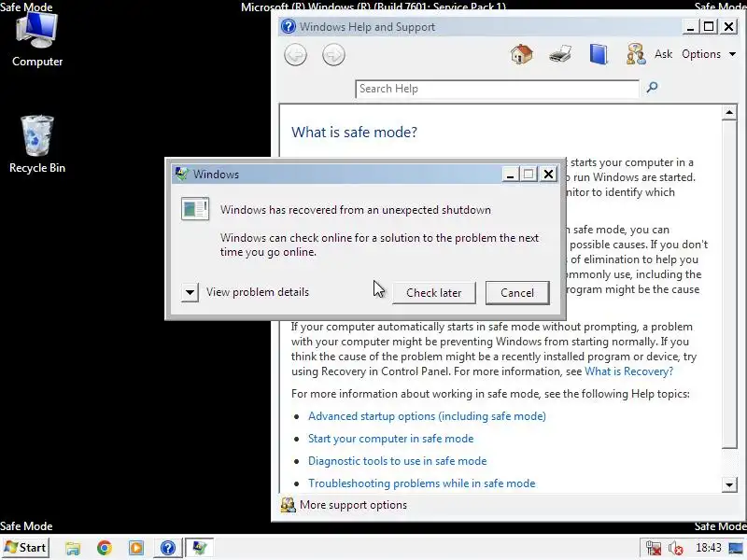Browse Help using the blue book icon
Viewport: 747px width, 560px height.
coord(599,54)
